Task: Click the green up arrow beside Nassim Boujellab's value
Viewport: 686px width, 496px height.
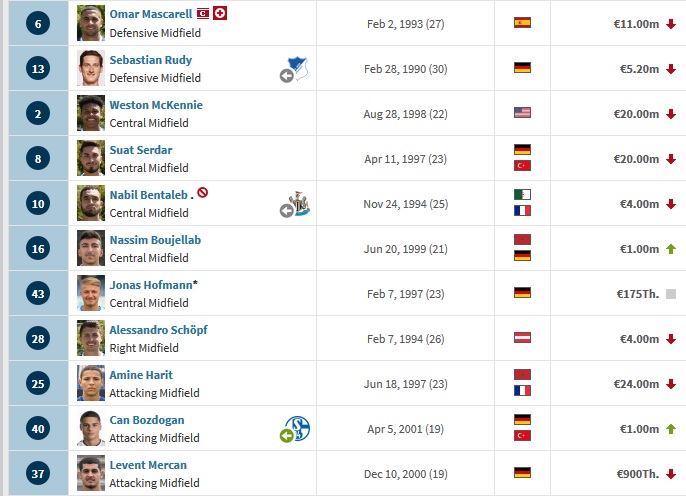Action: [671, 249]
